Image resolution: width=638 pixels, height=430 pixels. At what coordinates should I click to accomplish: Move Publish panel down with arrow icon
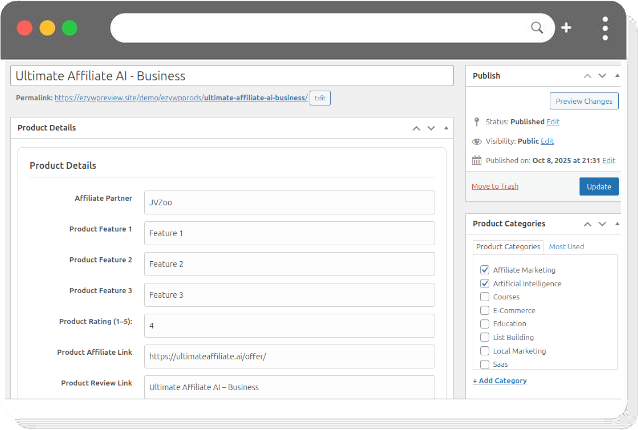pos(600,76)
